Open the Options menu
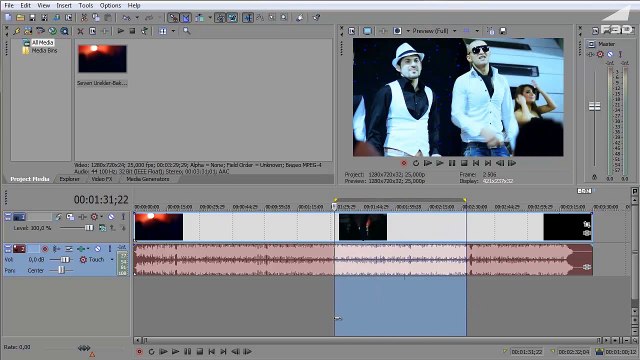The width and height of the screenshot is (640, 360). 110,5
